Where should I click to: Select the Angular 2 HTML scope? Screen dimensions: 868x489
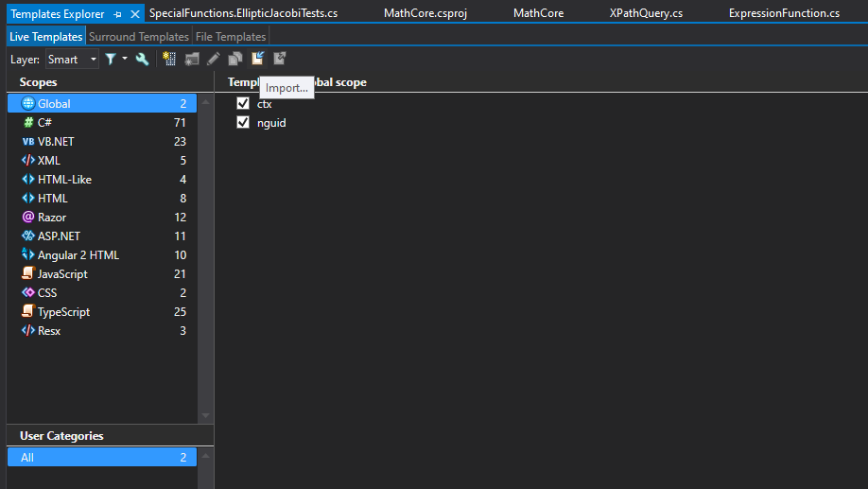[102, 254]
